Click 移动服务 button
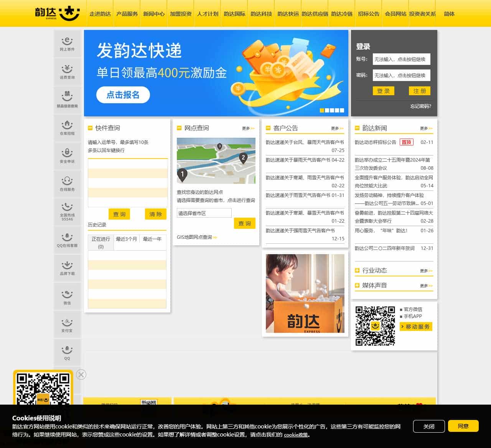This screenshot has width=491, height=448. pos(416,327)
